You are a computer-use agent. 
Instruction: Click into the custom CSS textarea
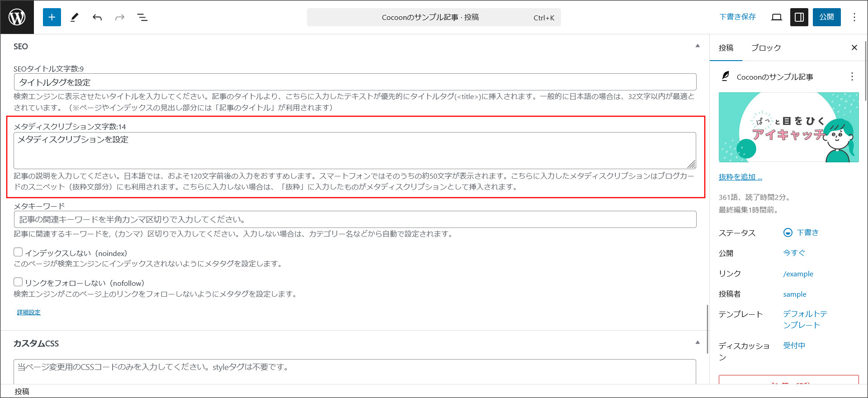[355, 372]
